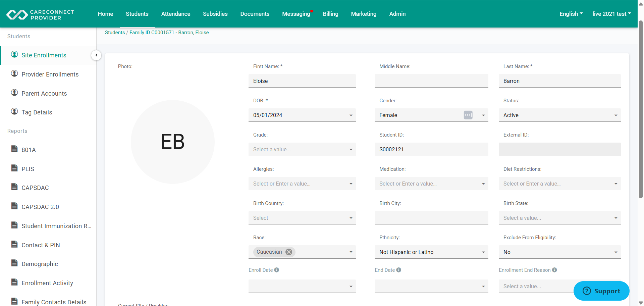Open Site Enrollments in the sidebar
Screen dimensions: 644x306
(x=44, y=55)
